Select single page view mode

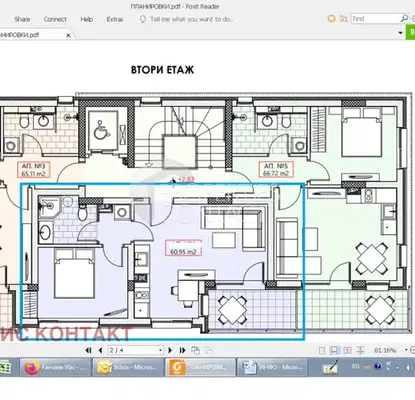322,351
